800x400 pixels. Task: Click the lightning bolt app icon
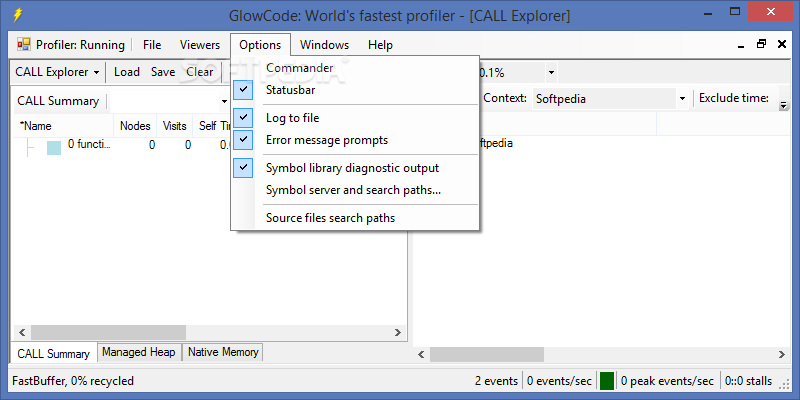17,15
